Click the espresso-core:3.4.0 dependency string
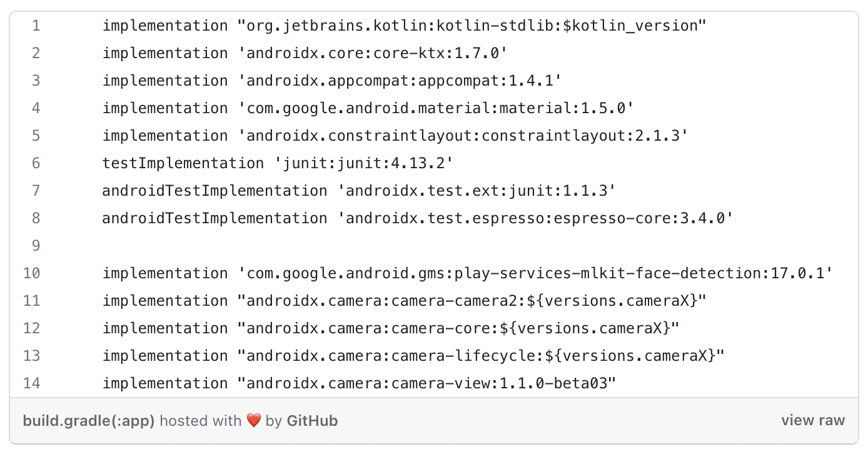 [535, 218]
